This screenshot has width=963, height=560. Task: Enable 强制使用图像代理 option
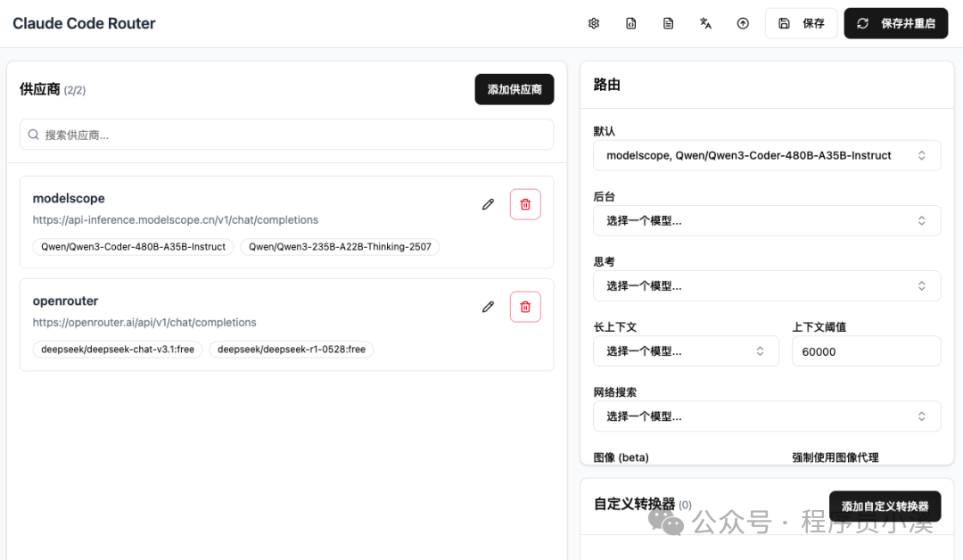[x=836, y=457]
